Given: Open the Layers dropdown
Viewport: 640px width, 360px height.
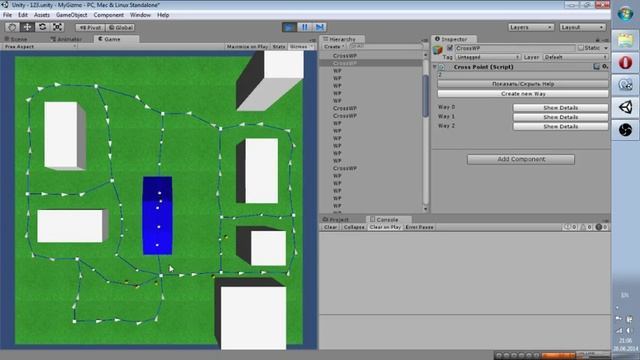Looking at the screenshot, I should tap(531, 27).
